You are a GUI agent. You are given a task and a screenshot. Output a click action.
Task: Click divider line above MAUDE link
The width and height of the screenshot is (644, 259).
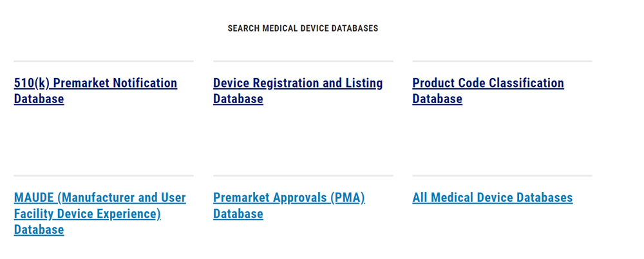click(x=104, y=176)
